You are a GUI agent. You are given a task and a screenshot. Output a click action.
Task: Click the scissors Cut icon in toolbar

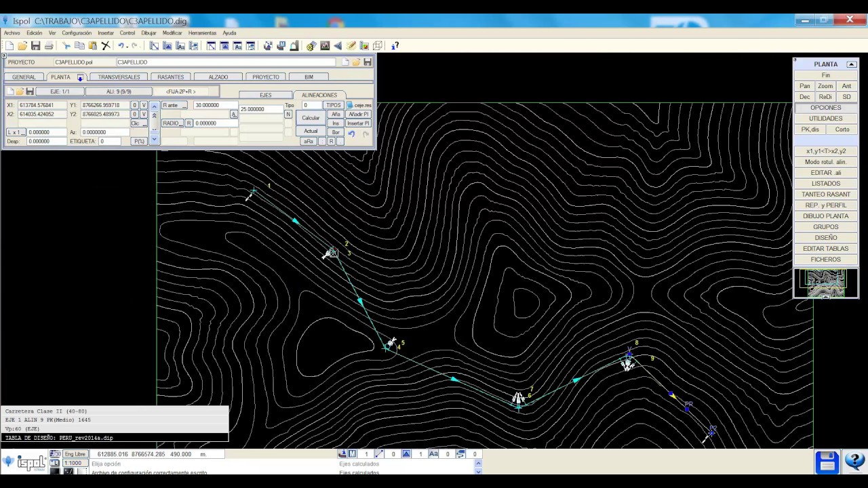[x=66, y=46]
